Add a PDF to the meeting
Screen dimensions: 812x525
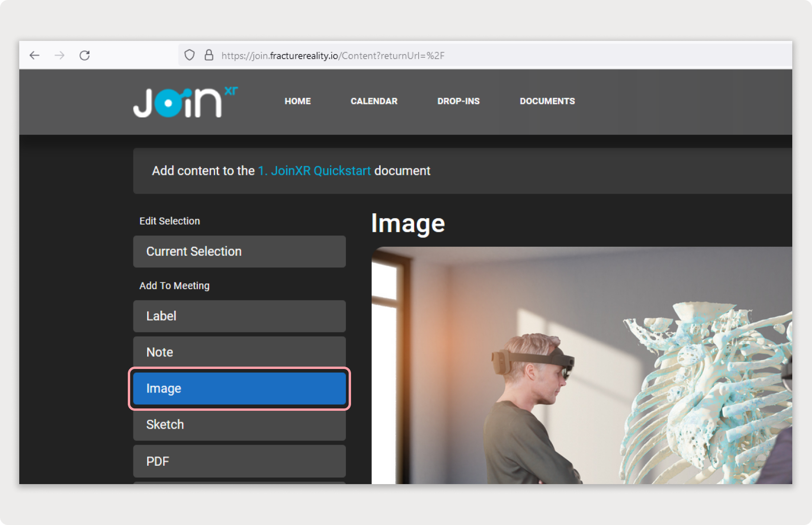(x=239, y=461)
